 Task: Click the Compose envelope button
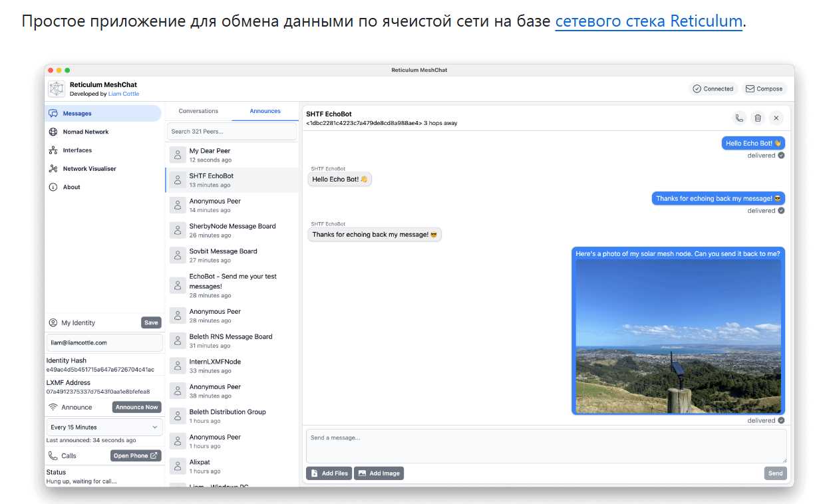pyautogui.click(x=764, y=89)
